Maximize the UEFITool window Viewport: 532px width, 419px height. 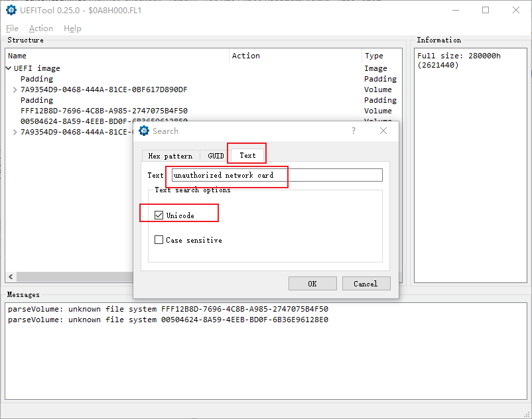click(x=486, y=10)
